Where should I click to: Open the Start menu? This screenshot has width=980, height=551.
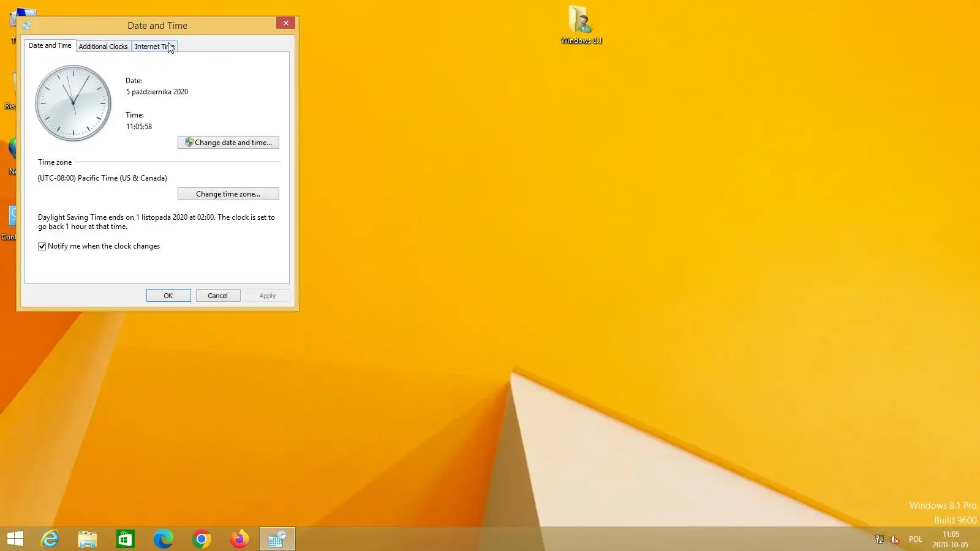click(x=15, y=539)
